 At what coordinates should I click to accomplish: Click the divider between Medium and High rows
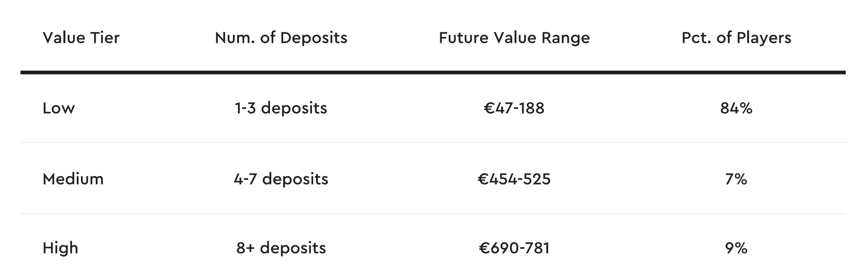pyautogui.click(x=433, y=213)
